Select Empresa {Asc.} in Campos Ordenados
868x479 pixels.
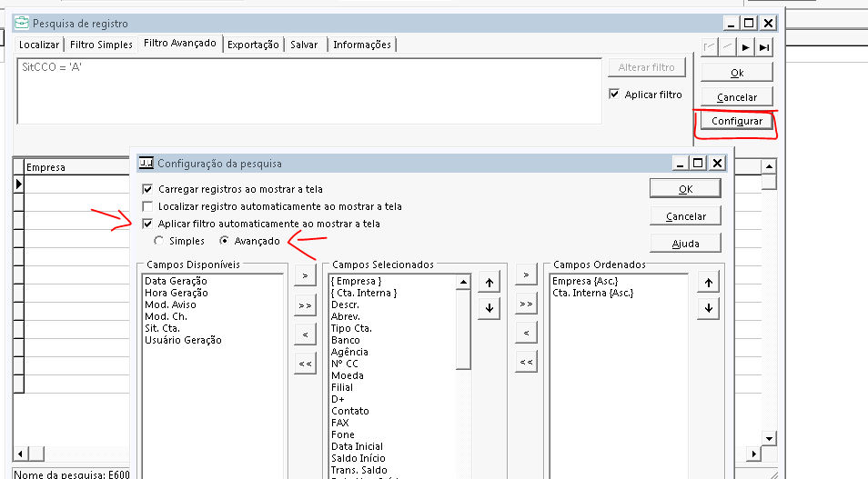click(x=585, y=281)
